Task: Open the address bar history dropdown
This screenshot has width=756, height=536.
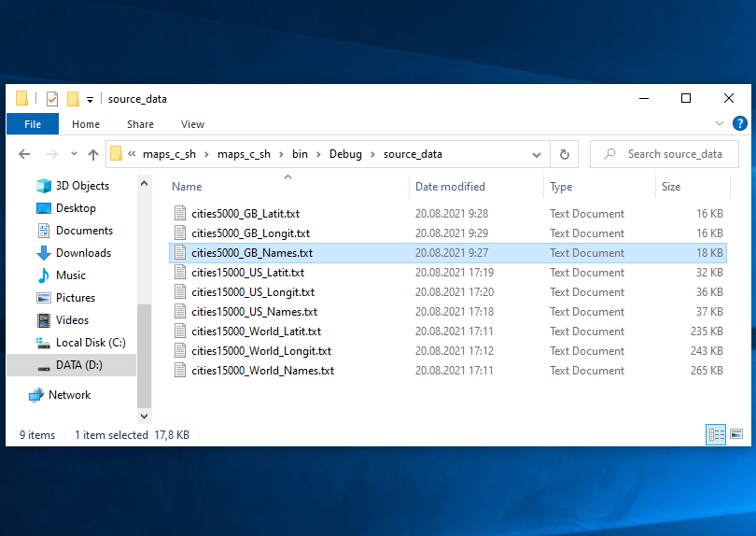Action: [536, 155]
